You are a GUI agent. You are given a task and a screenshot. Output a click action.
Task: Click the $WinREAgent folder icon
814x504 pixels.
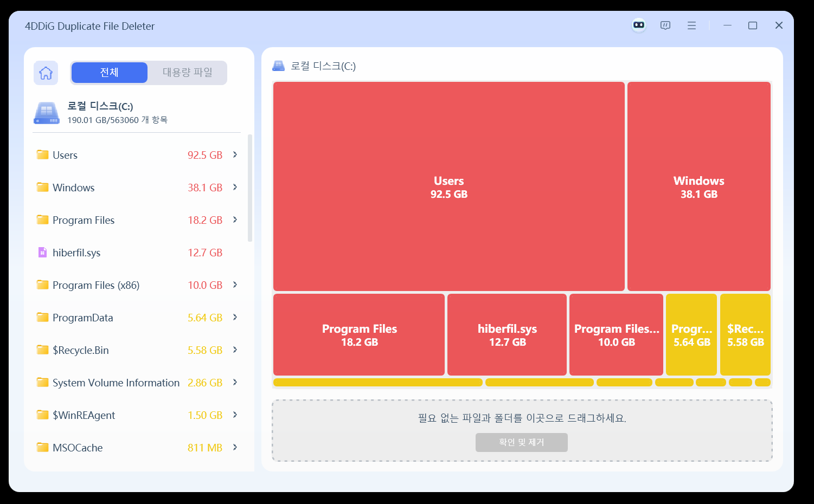43,415
